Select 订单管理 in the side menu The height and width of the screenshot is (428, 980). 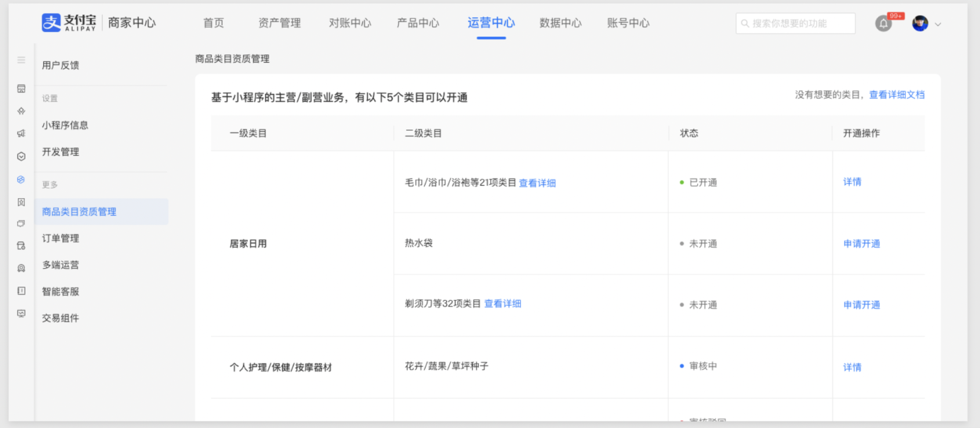pos(60,238)
